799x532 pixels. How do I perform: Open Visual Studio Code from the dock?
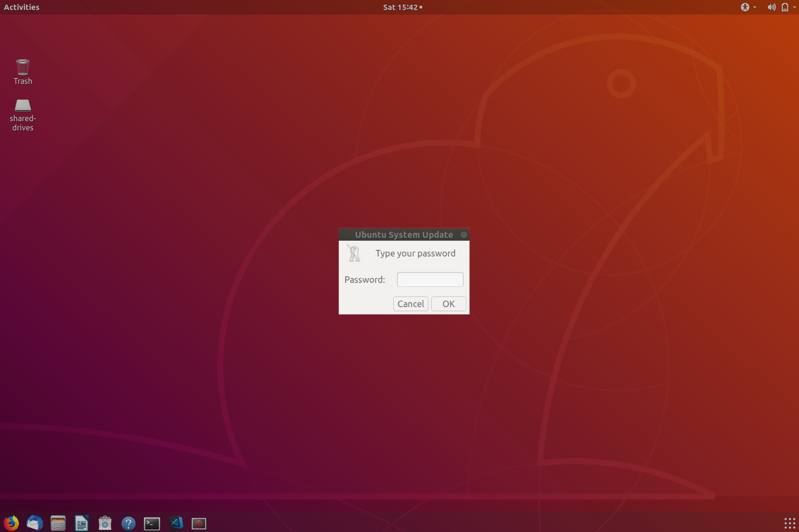(x=175, y=523)
